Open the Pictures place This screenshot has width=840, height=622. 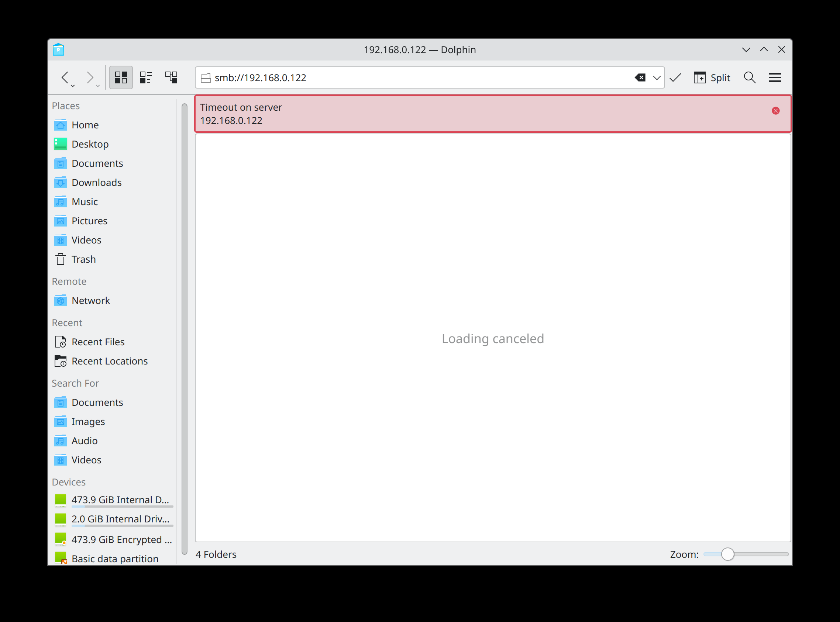pos(113,221)
